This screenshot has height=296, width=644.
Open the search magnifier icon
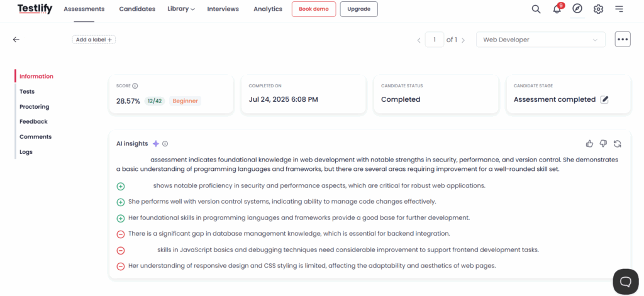536,9
